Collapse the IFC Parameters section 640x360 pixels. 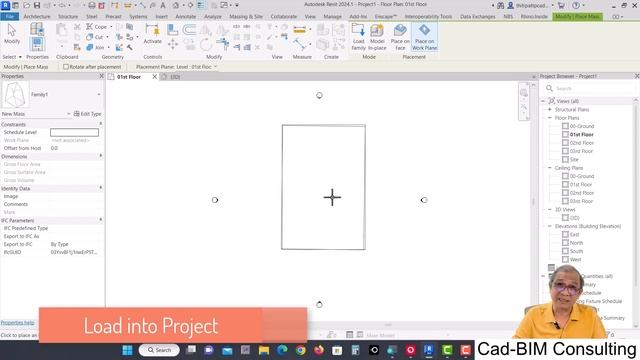[x=101, y=220]
